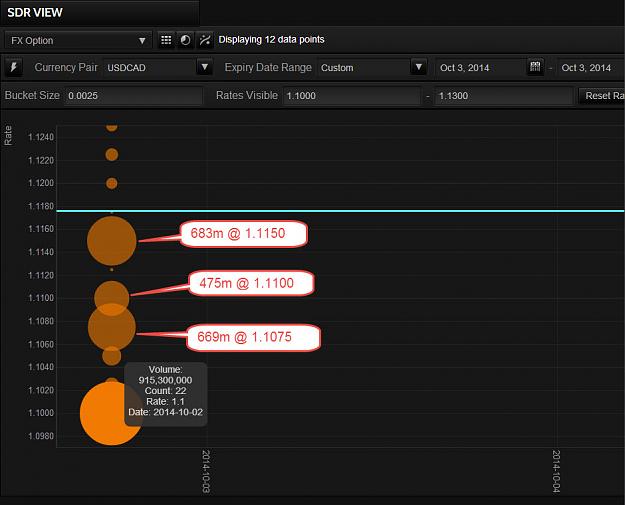Click the small bubble at rate 1.1225

[112, 155]
